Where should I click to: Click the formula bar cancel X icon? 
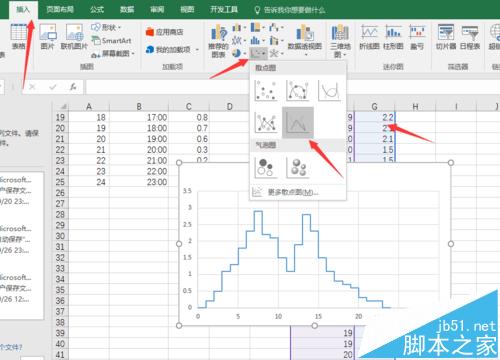pyautogui.click(x=32, y=87)
